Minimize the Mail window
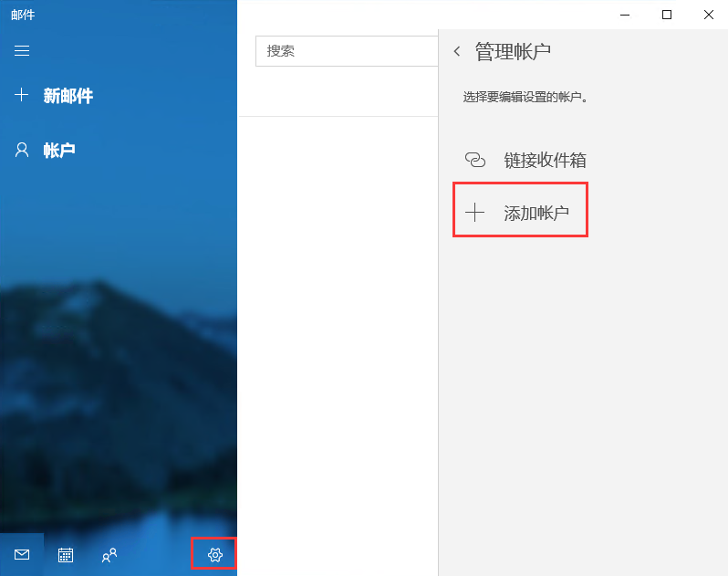The image size is (728, 576). pyautogui.click(x=625, y=15)
